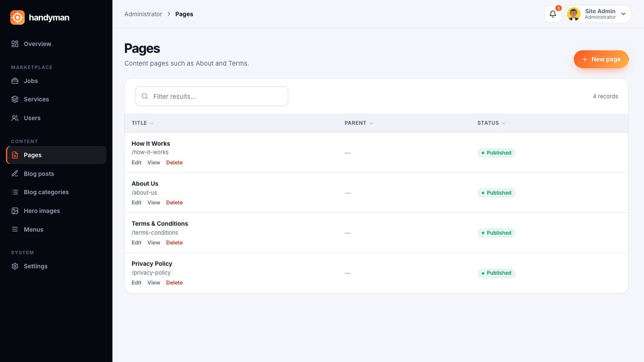
Task: Click the Pages breadcrumb text
Action: pos(184,14)
